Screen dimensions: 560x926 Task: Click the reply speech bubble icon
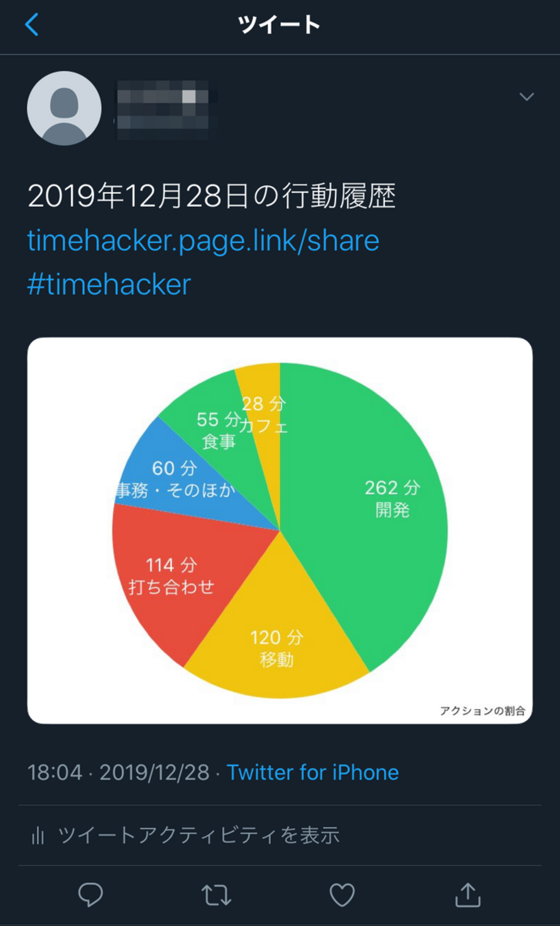click(90, 895)
